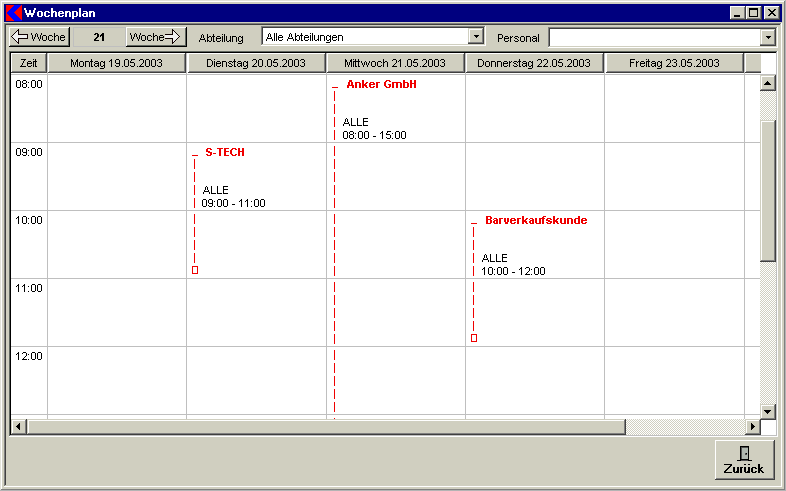Click the Mittwoch 21.05.2003 column header
786x491 pixels.
[x=395, y=63]
